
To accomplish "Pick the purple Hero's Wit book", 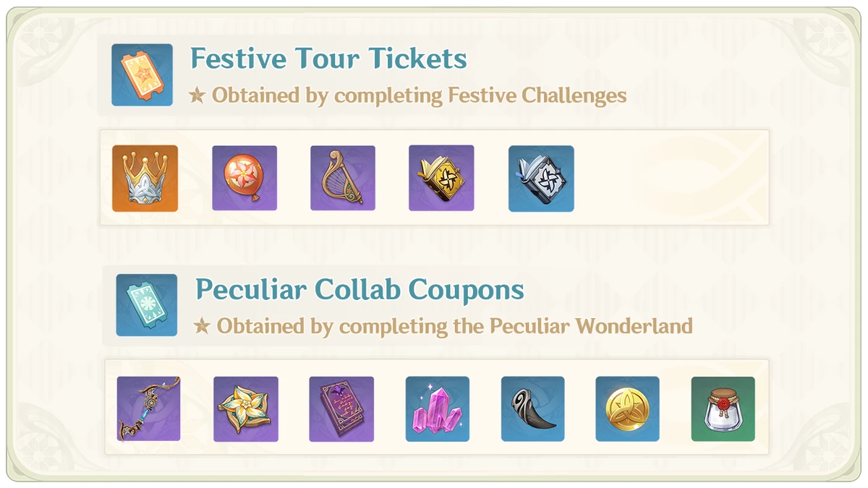I will tap(341, 409).
